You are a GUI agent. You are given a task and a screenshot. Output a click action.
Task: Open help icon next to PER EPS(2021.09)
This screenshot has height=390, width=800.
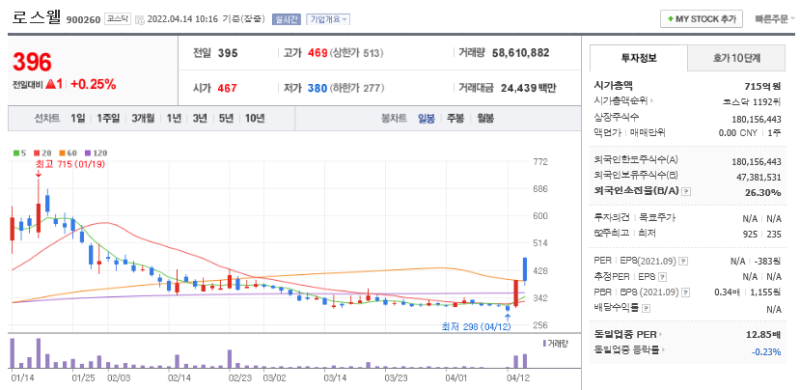point(684,261)
